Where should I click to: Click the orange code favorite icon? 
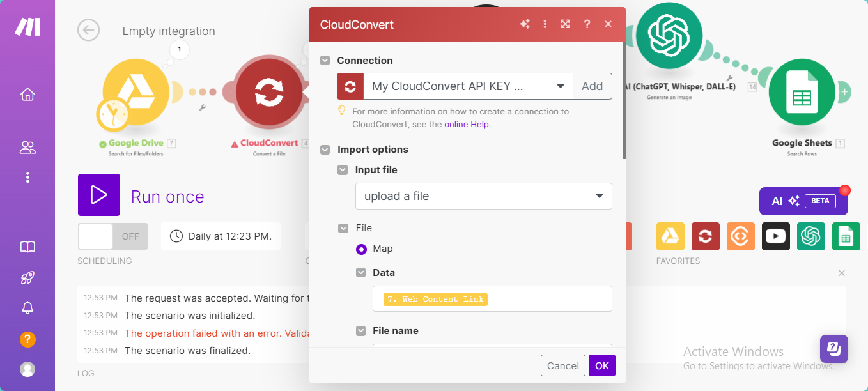[x=741, y=236]
